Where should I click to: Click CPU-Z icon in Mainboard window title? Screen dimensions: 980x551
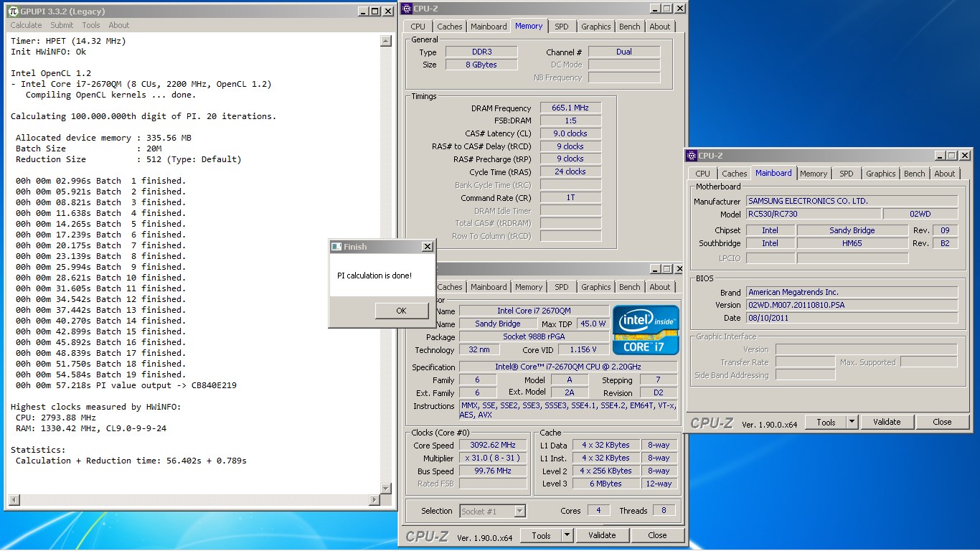tap(692, 156)
